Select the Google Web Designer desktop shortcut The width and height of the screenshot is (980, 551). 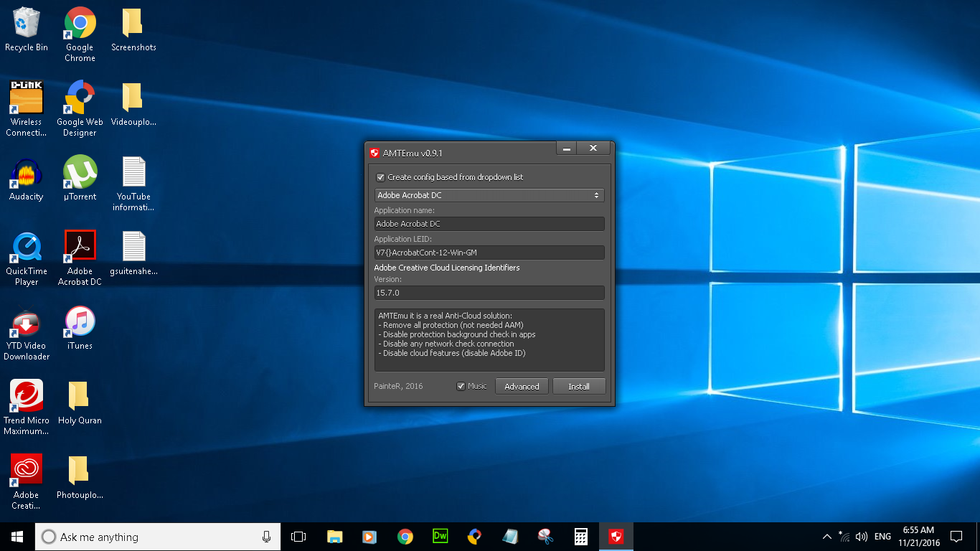[80, 108]
